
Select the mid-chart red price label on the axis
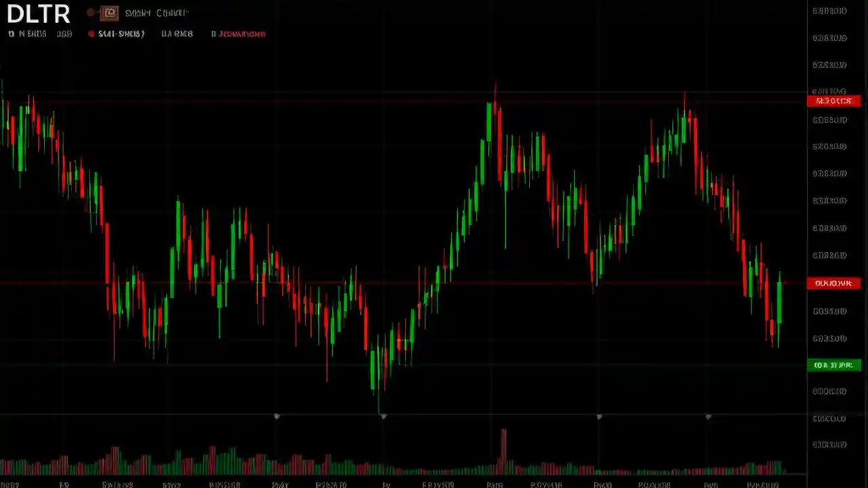point(833,283)
